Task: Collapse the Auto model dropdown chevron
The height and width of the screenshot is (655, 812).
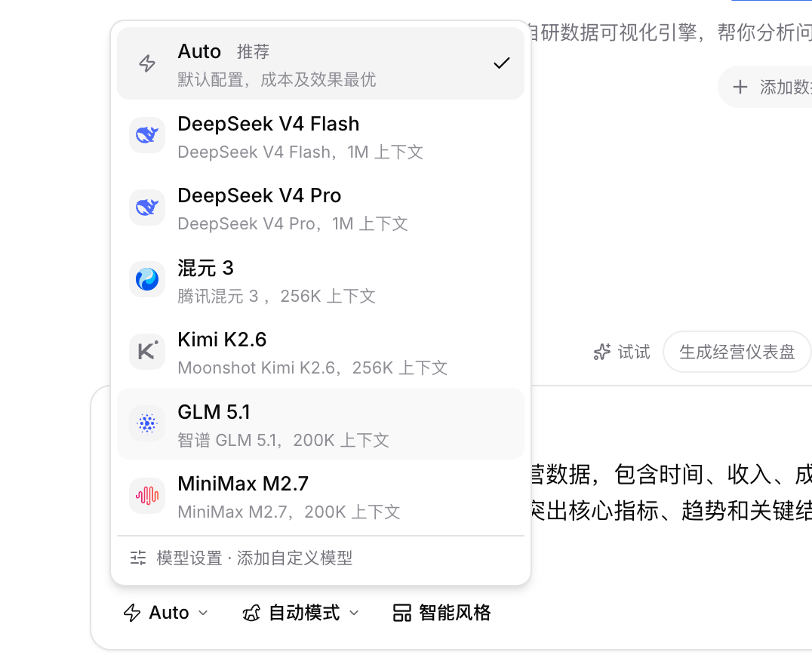Action: click(x=203, y=613)
